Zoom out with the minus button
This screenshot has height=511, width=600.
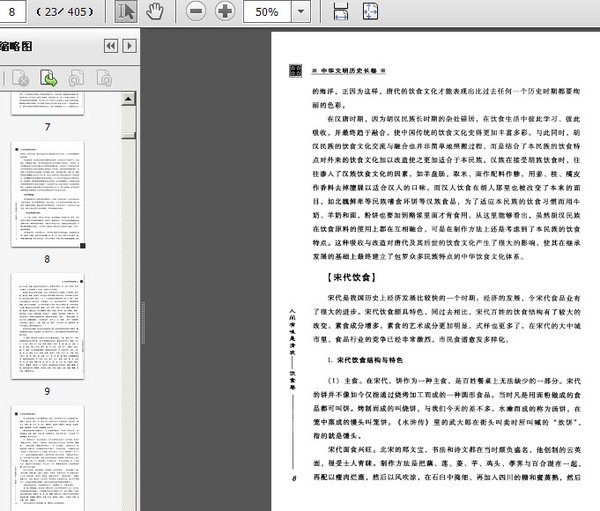coord(196,11)
